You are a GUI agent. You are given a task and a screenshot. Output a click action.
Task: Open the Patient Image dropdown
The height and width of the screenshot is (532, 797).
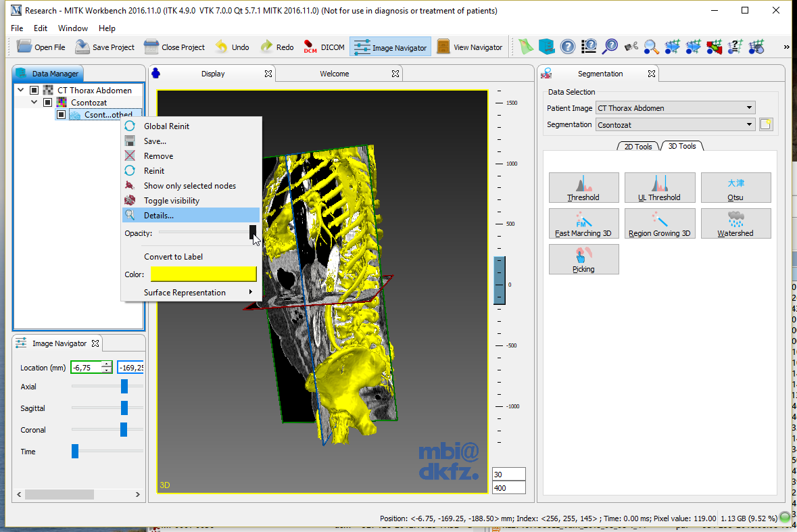[675, 108]
